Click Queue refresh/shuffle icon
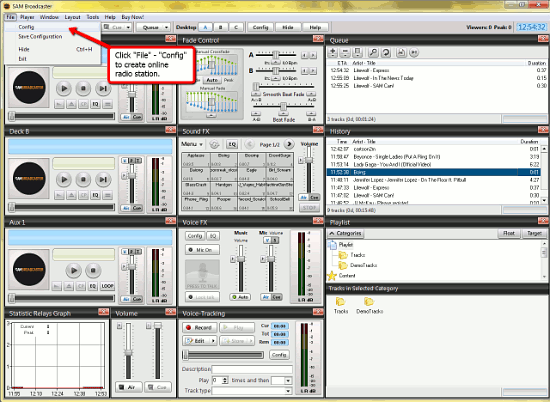550x402 pixels. point(386,53)
